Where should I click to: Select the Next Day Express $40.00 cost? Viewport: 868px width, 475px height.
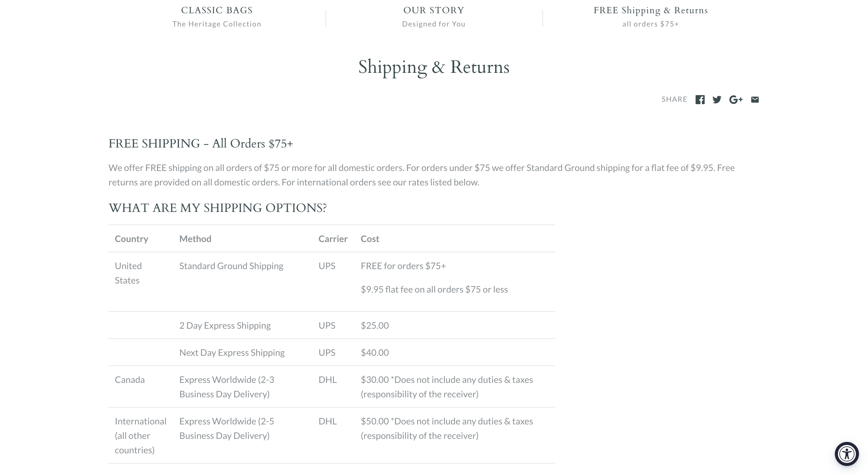pyautogui.click(x=375, y=352)
